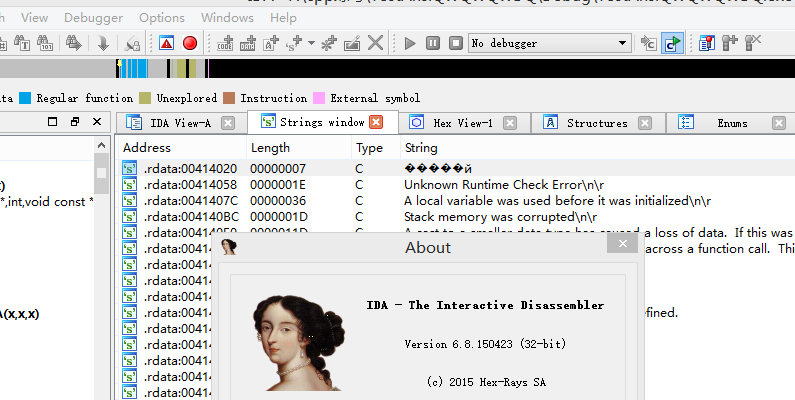
Task: Click the delete watch toolbar icon
Action: pos(753,43)
